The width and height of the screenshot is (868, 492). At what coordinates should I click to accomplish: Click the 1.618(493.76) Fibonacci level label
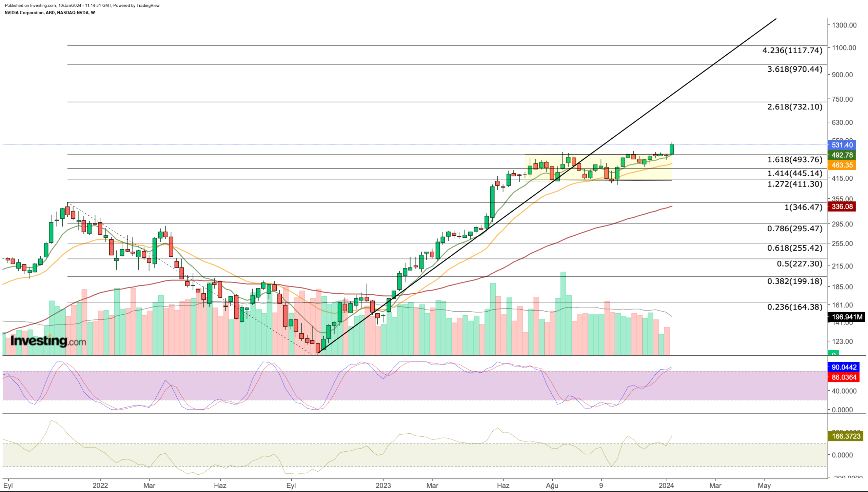[794, 159]
